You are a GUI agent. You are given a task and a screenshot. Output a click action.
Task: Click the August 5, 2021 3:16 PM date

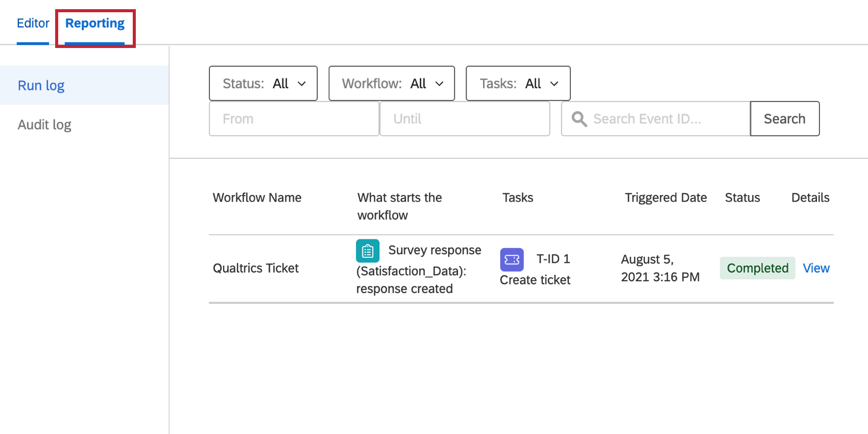[660, 268]
